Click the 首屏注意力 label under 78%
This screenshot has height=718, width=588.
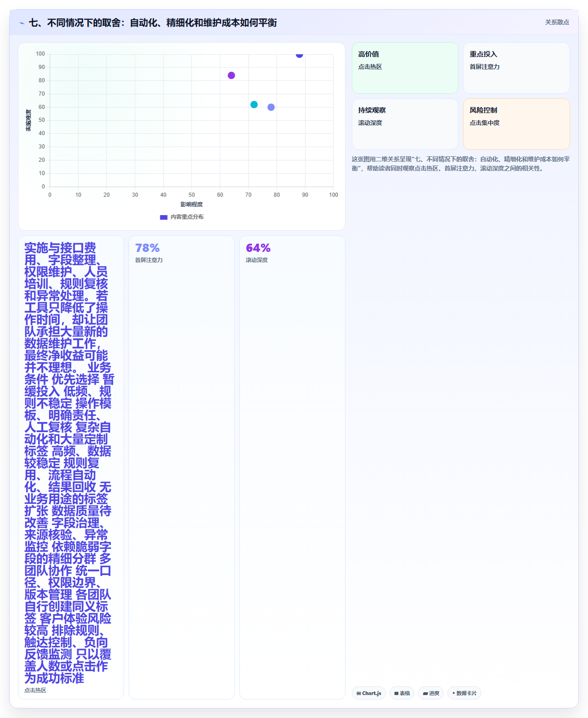tap(149, 260)
